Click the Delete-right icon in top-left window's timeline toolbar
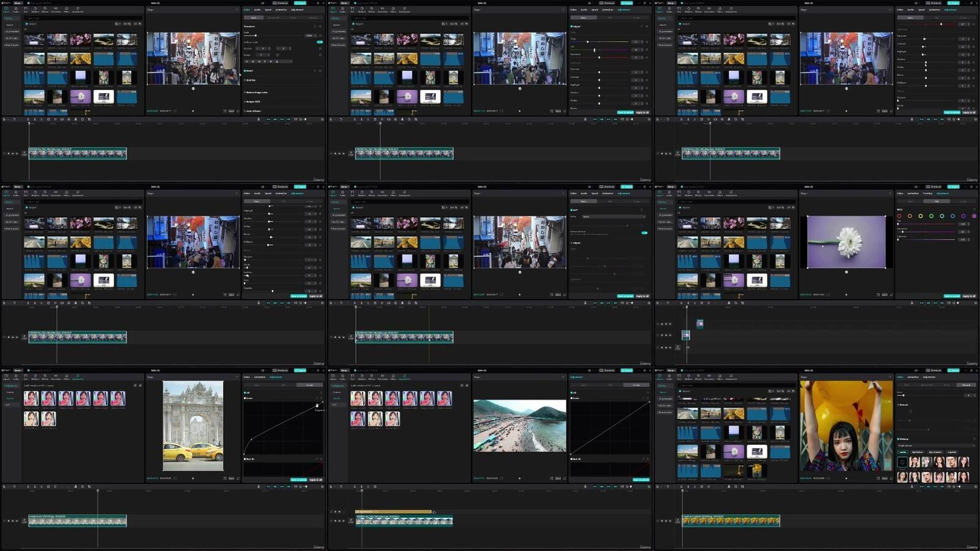Screen dimensions: 980x551 pyautogui.click(x=42, y=119)
